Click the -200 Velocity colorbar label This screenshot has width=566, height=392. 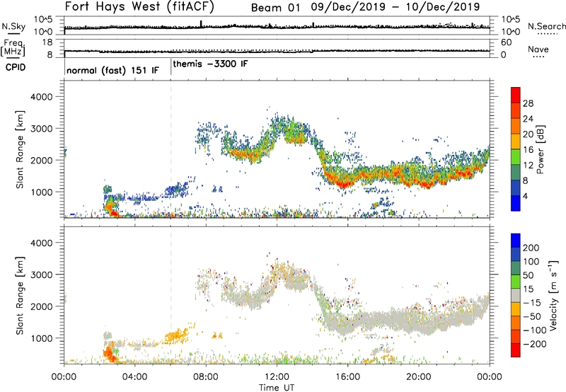[x=535, y=344]
